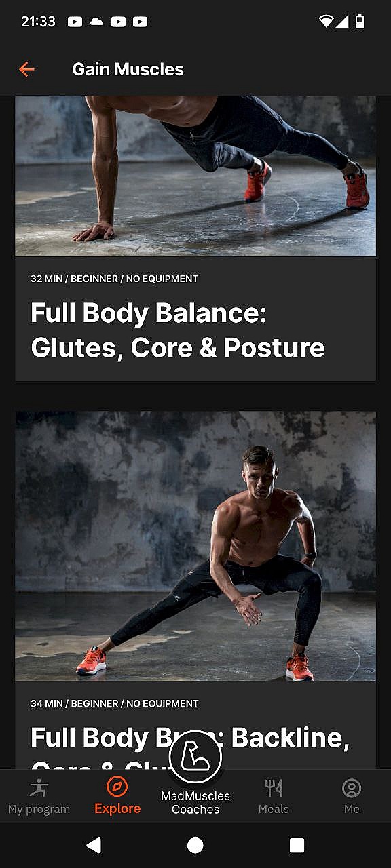Open the push-up workout photo
This screenshot has width=391, height=868.
point(195,176)
